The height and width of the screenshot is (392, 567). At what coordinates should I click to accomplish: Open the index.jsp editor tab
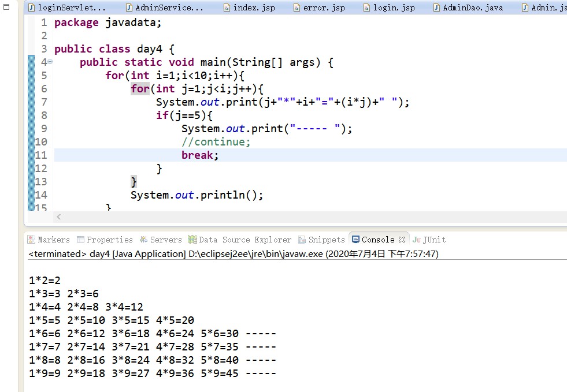[x=250, y=8]
